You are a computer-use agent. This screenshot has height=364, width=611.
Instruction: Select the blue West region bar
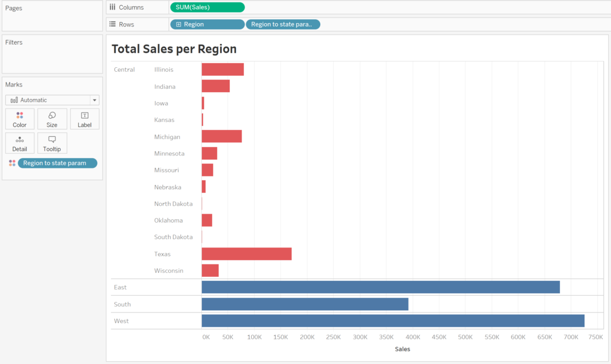click(393, 321)
